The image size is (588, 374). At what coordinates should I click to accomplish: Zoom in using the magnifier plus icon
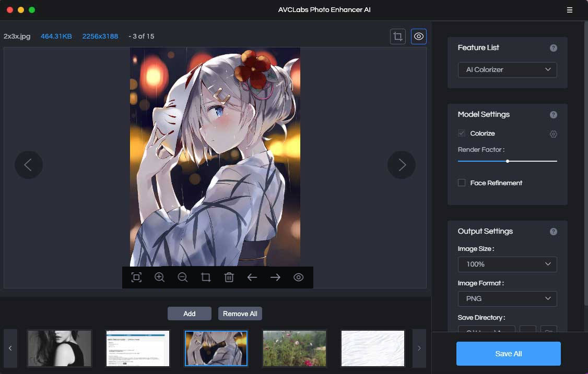(x=159, y=278)
